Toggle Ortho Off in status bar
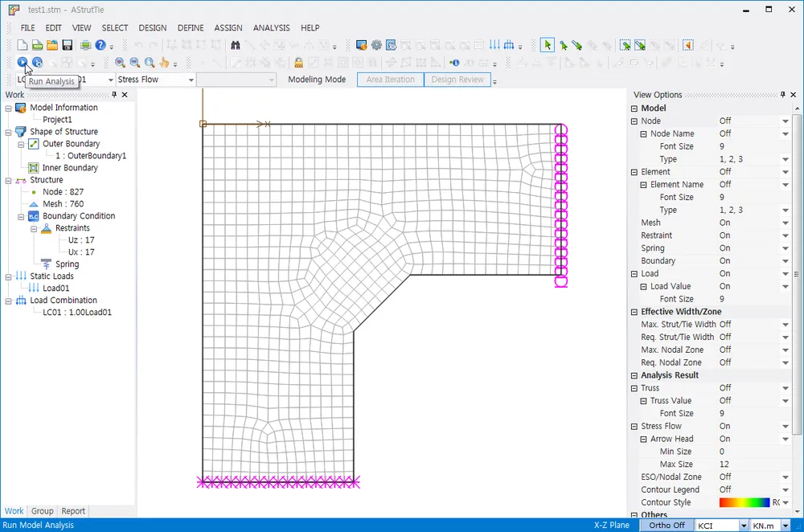This screenshot has height=532, width=804. [667, 526]
